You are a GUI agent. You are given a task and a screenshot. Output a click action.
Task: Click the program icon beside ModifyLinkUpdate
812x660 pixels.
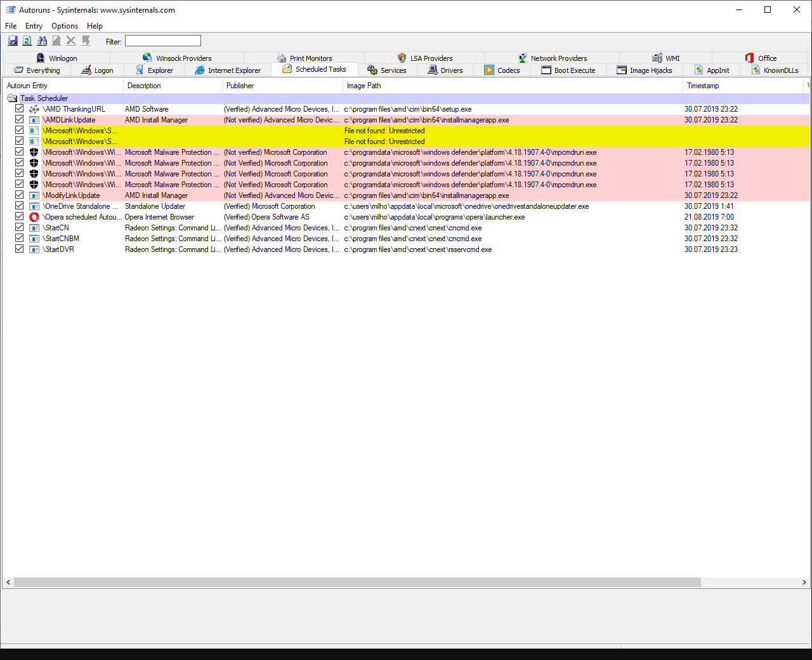click(34, 195)
